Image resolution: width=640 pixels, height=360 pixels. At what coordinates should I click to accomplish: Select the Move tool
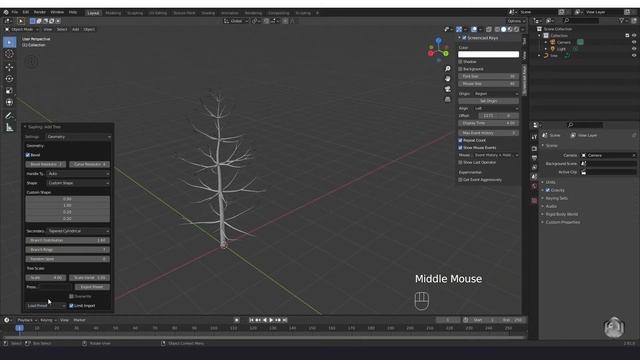9,67
